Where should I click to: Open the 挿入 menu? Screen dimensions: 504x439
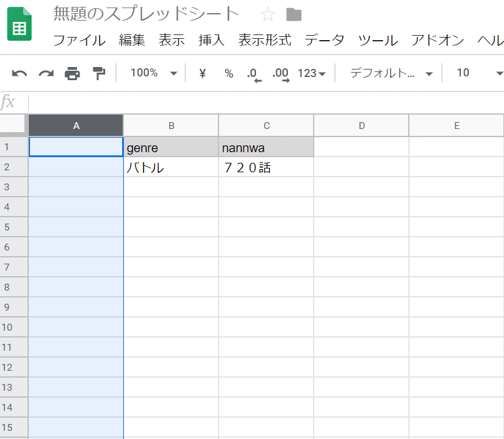coord(212,40)
